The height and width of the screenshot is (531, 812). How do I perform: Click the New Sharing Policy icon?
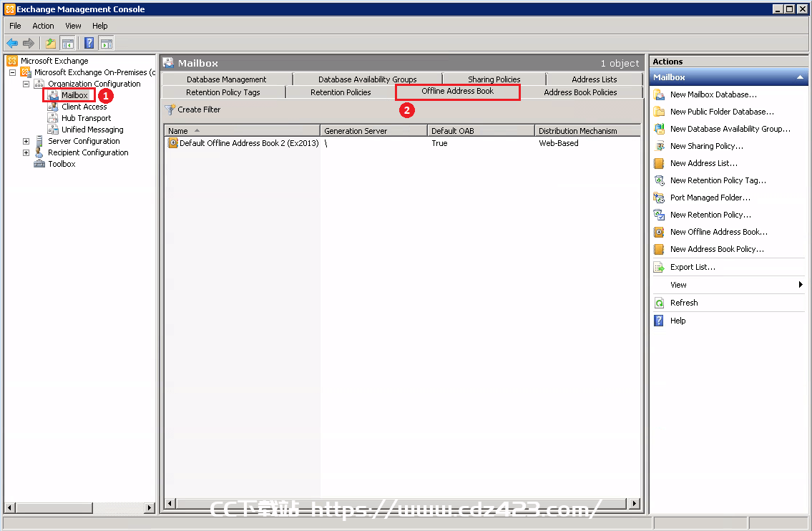coord(659,146)
